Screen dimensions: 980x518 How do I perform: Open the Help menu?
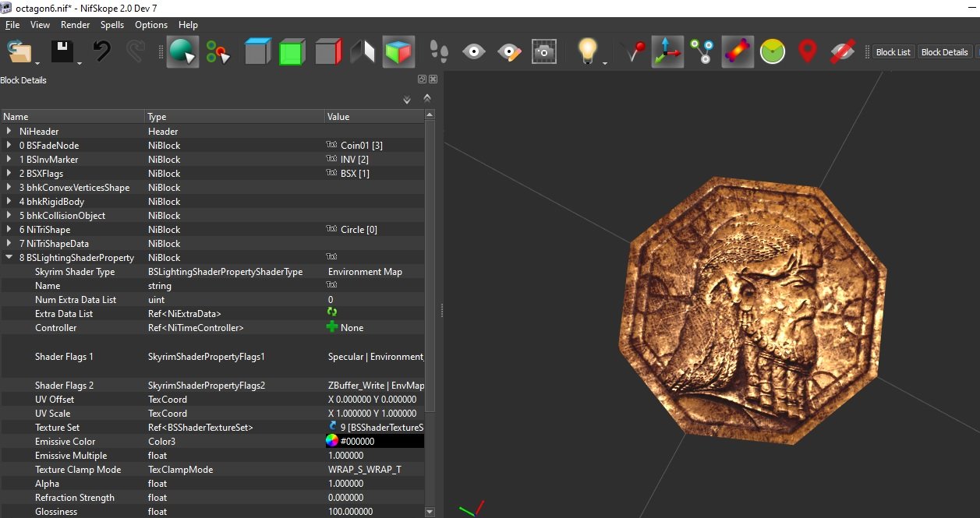coord(188,25)
